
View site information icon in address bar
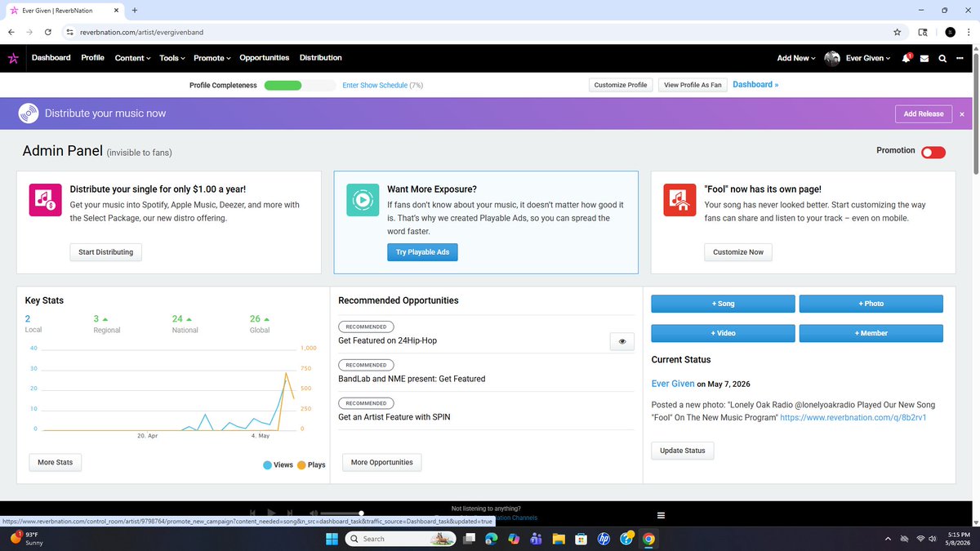[70, 33]
